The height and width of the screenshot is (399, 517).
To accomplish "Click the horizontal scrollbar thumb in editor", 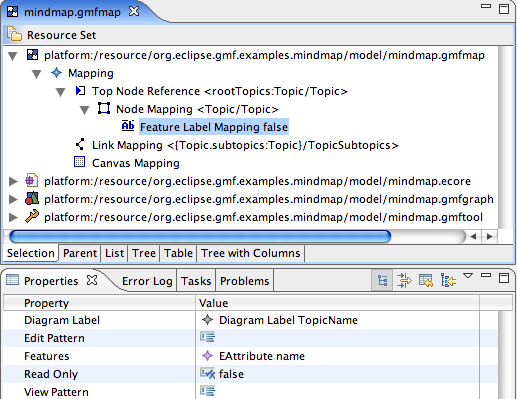I will [200, 237].
